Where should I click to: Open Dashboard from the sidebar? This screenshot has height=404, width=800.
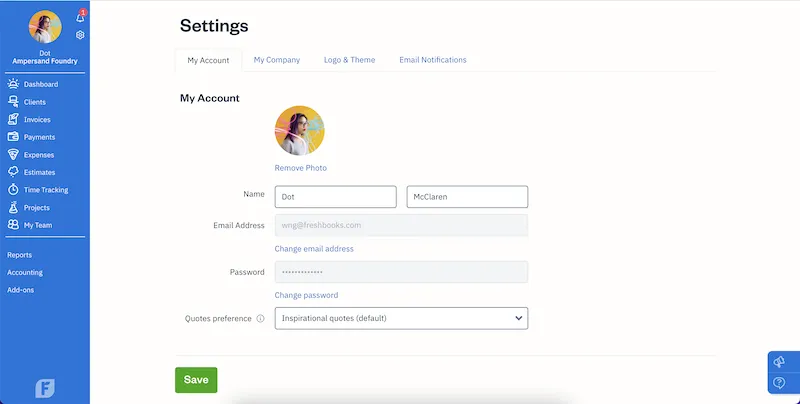pos(40,85)
